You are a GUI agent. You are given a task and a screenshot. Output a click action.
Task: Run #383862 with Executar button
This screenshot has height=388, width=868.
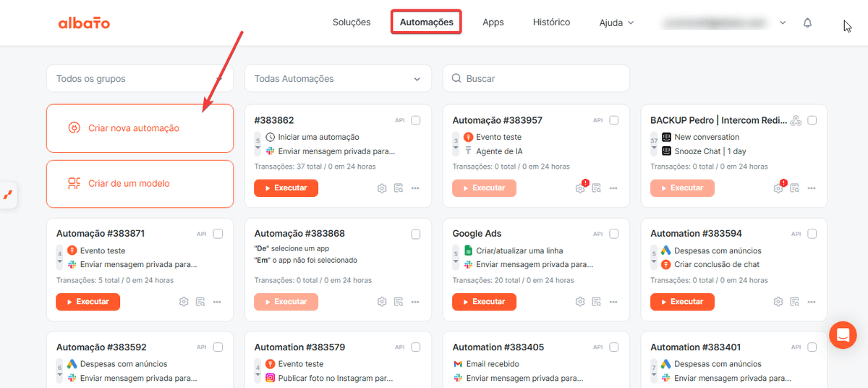pyautogui.click(x=286, y=188)
